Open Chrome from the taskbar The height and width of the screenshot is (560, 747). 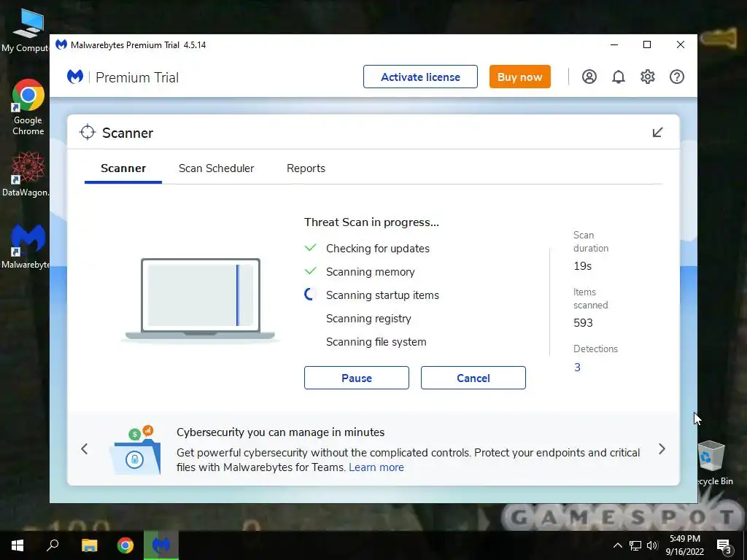125,545
